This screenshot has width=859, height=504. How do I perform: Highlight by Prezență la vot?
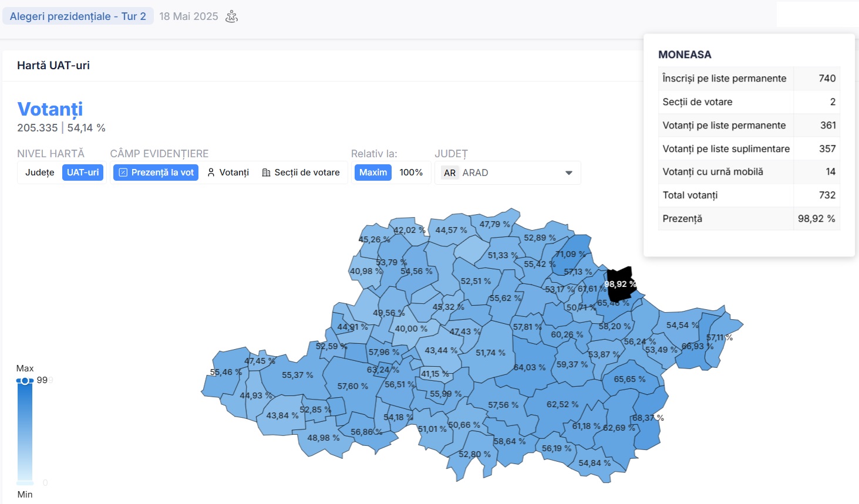[156, 172]
